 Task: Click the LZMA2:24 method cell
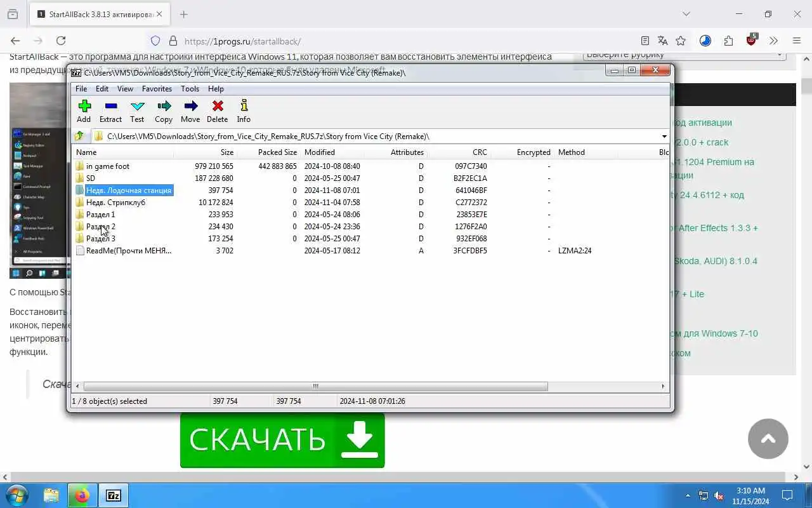click(x=575, y=251)
